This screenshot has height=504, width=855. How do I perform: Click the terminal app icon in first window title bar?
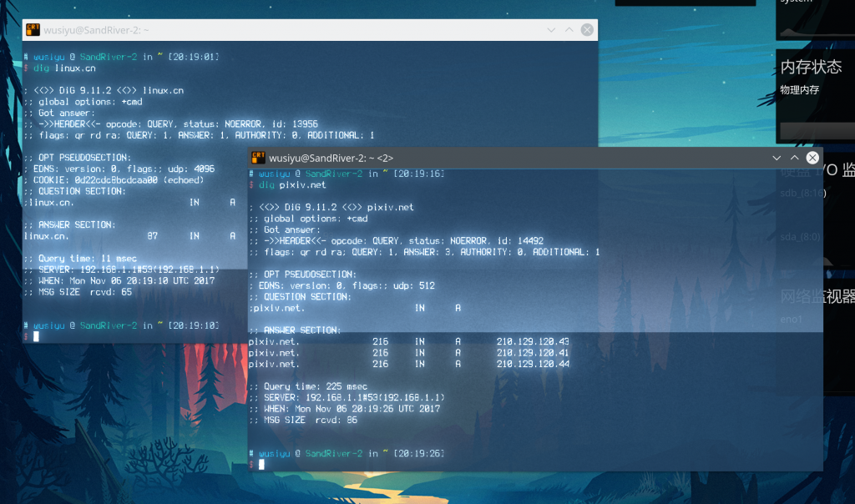[x=33, y=30]
